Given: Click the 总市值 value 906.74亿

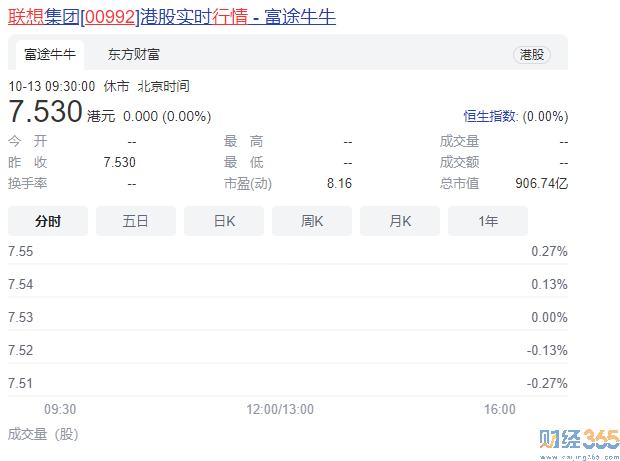Looking at the screenshot, I should [x=541, y=183].
